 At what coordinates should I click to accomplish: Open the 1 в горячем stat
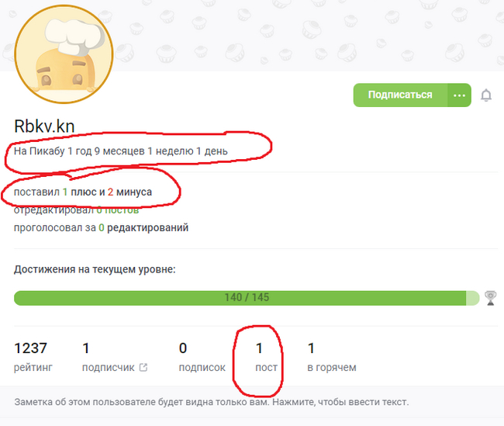point(332,357)
